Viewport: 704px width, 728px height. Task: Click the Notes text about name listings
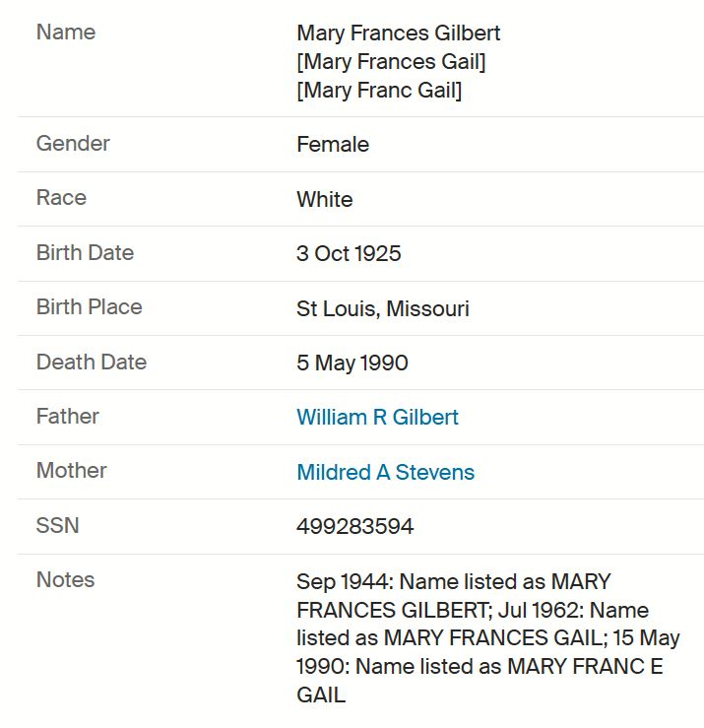[488, 638]
